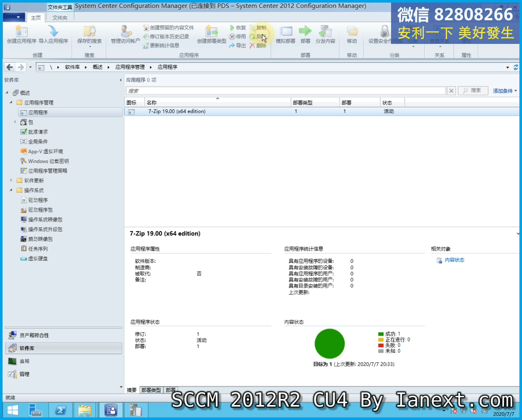Collapse the 概述 tree node
Viewport: 522px width, 420px height.
click(x=7, y=93)
